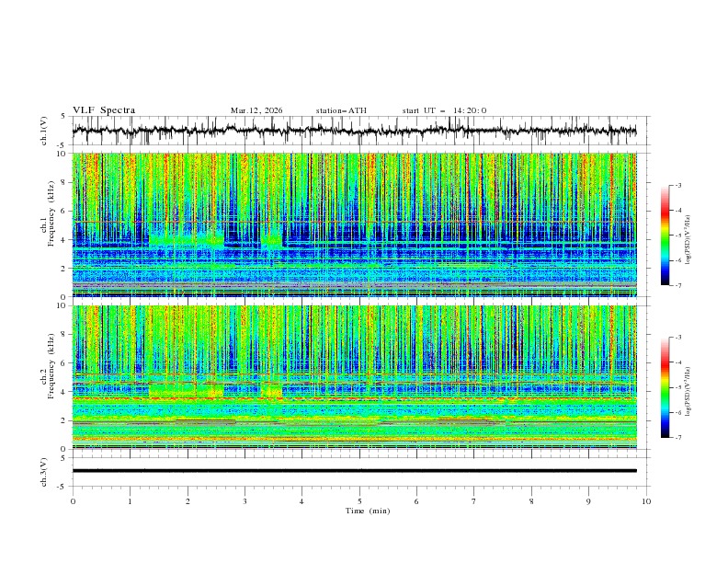Click time axis tick label "10"
This screenshot has height=563, width=728.
click(x=646, y=501)
